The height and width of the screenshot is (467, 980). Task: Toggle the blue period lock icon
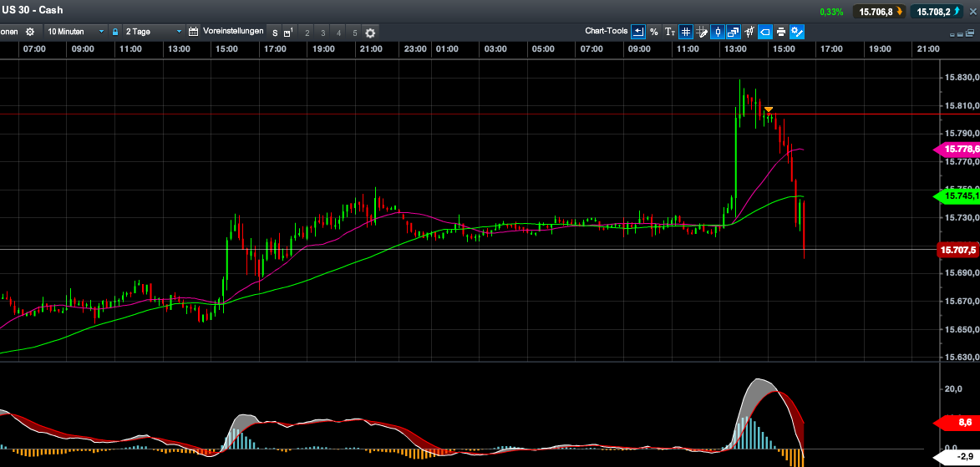point(115,32)
